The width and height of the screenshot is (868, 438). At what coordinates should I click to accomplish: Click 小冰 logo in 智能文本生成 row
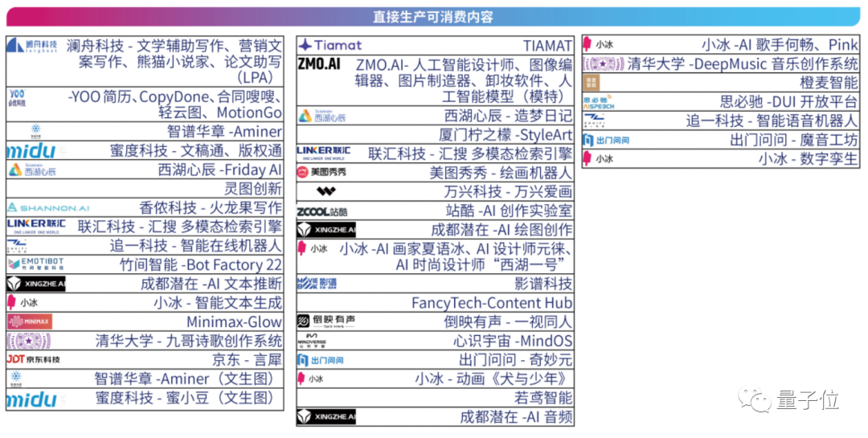point(23,302)
